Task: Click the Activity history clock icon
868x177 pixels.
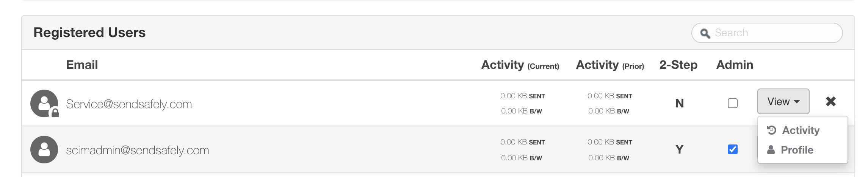Action: click(x=772, y=130)
